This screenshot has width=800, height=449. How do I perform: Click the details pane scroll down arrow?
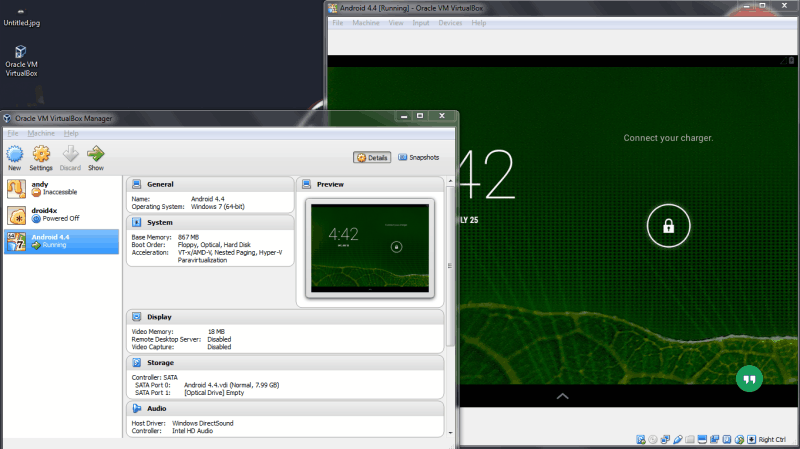point(450,433)
